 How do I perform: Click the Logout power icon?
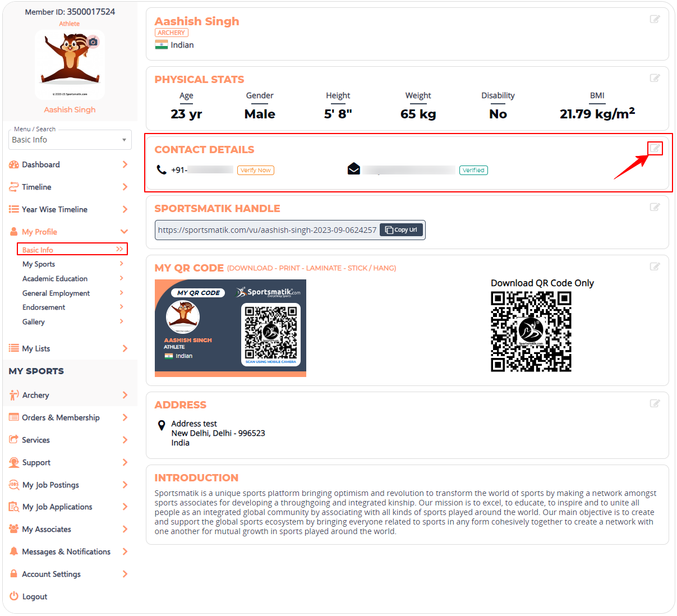pos(14,596)
